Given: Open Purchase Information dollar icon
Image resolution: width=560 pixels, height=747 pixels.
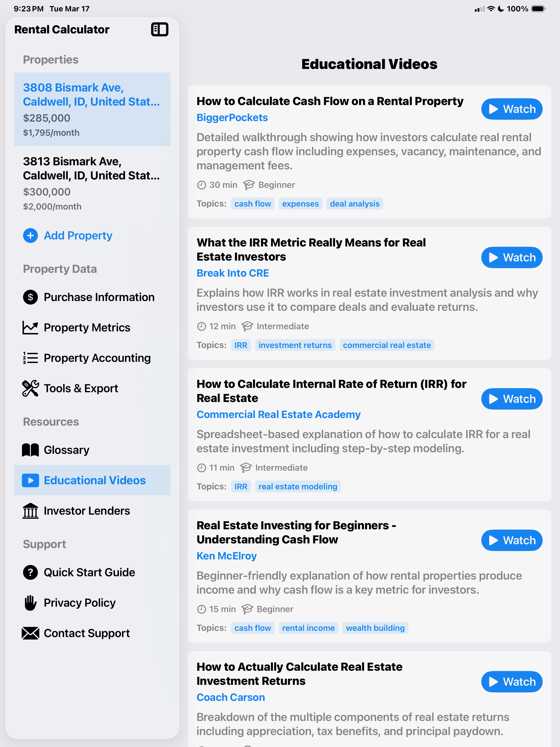Looking at the screenshot, I should pos(30,297).
